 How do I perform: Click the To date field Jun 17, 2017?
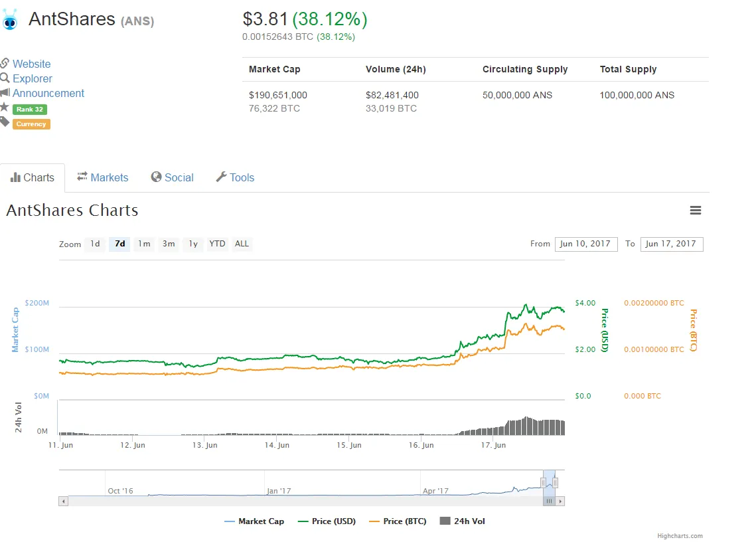point(672,244)
